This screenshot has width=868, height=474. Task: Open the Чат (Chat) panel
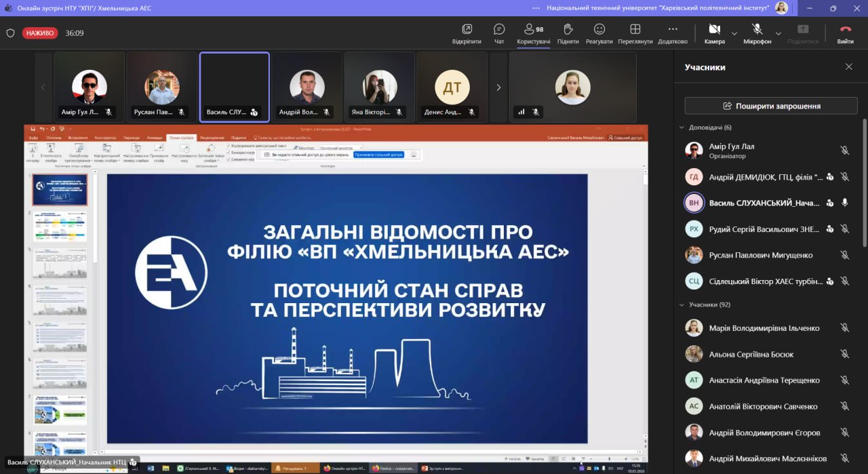(499, 33)
